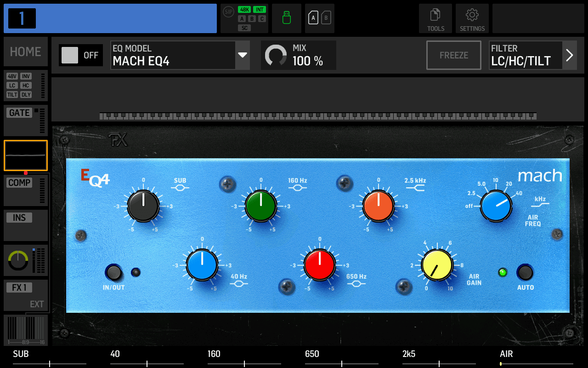Click the TILT indicator in input section

pyautogui.click(x=12, y=95)
